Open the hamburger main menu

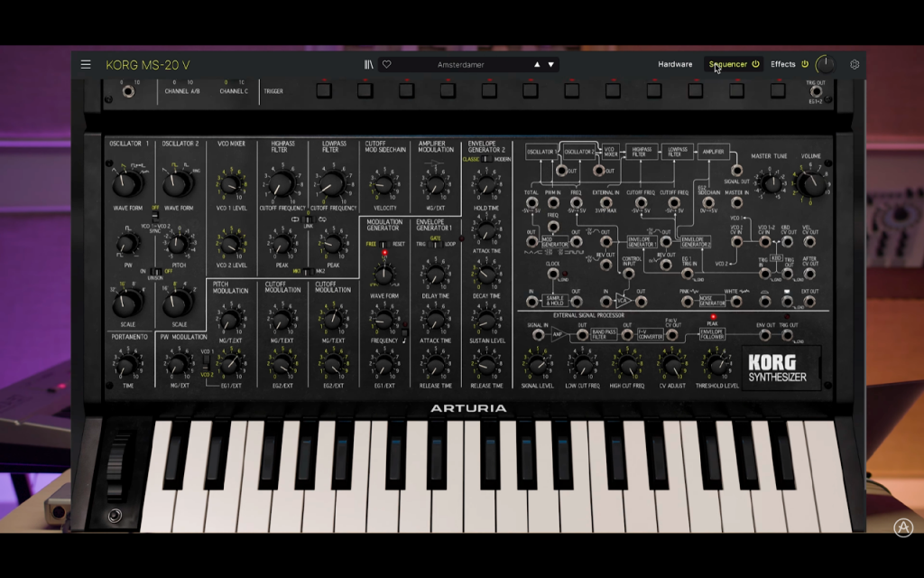[x=86, y=64]
